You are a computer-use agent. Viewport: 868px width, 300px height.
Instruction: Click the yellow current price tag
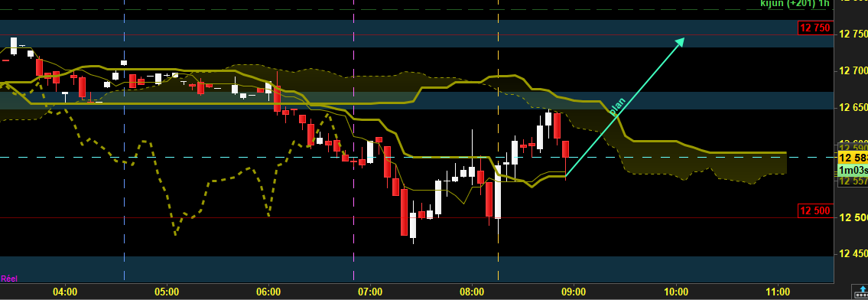click(x=853, y=158)
